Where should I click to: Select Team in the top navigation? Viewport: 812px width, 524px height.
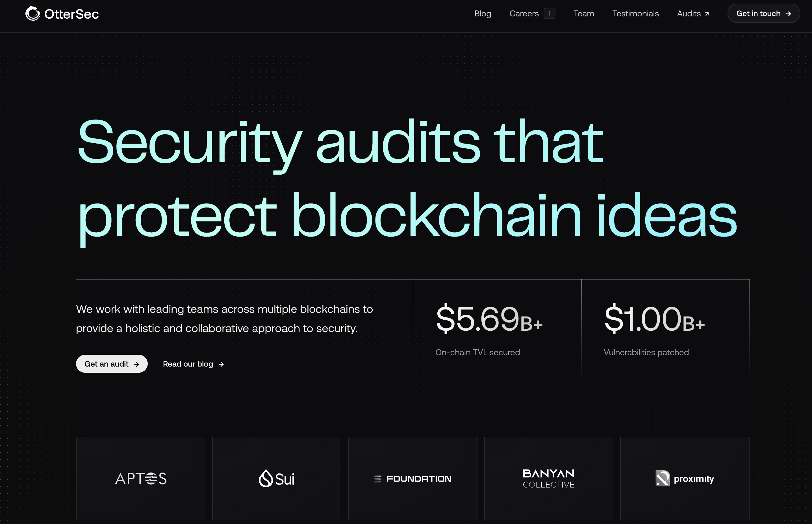click(x=583, y=14)
